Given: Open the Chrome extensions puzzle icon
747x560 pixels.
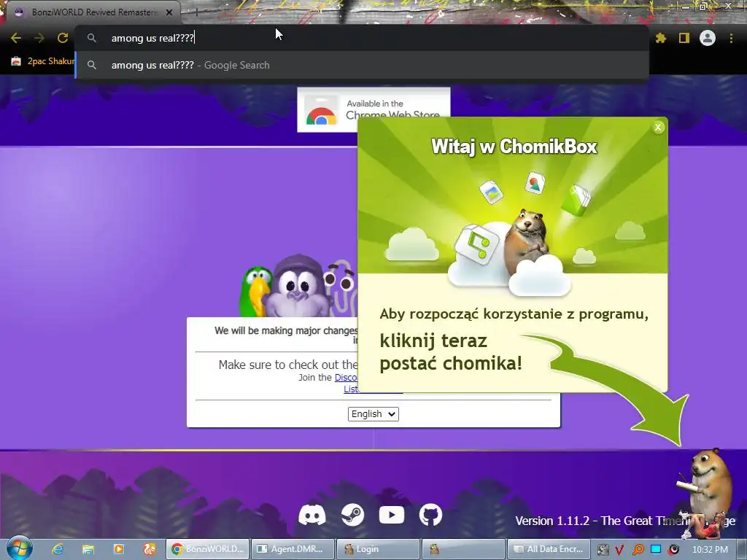Looking at the screenshot, I should (x=661, y=38).
